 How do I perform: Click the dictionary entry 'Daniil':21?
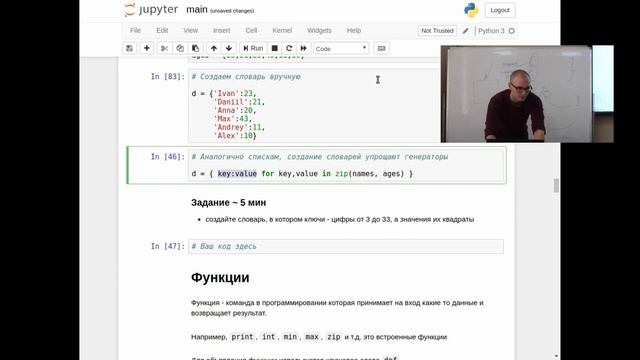click(239, 102)
